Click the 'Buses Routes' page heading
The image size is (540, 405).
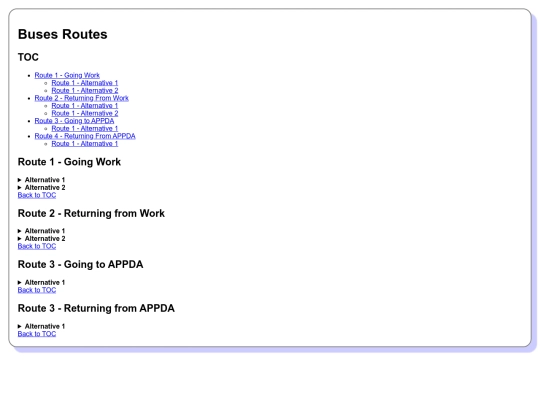click(x=63, y=34)
